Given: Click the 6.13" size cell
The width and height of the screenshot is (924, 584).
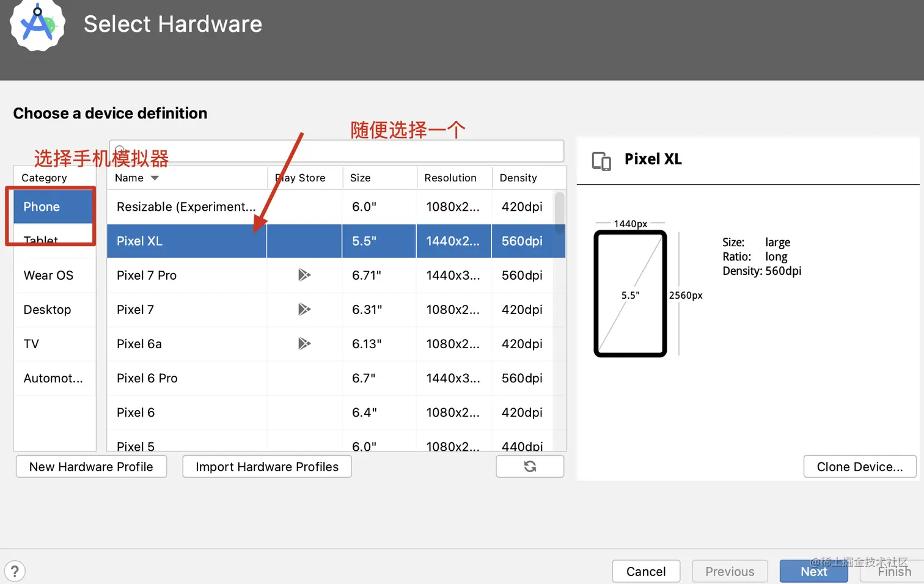Looking at the screenshot, I should pos(379,344).
